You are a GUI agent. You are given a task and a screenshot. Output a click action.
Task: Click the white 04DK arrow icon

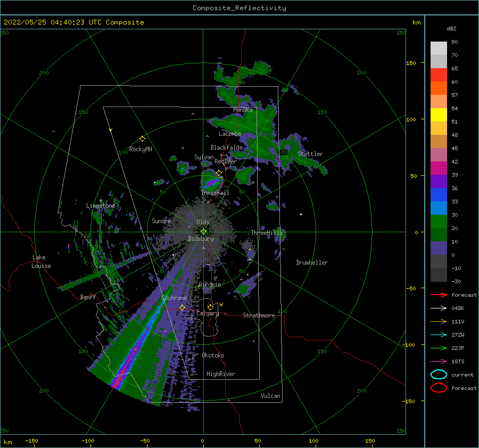point(439,308)
